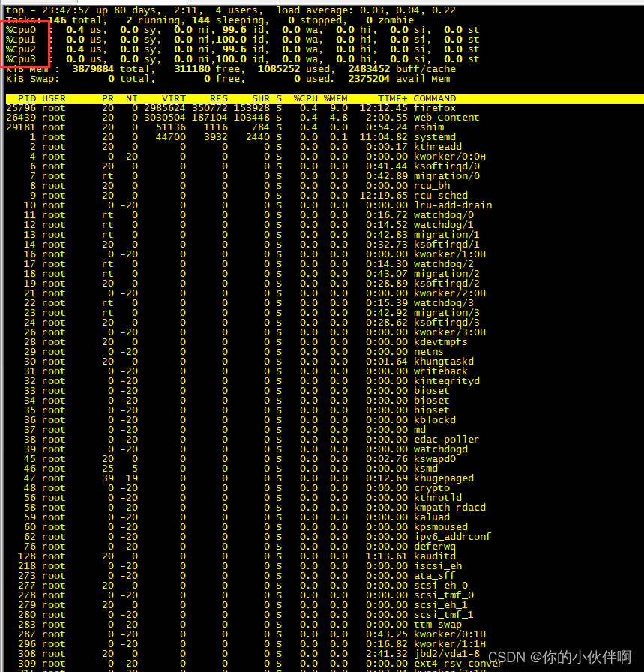This screenshot has height=672, width=644.
Task: Click the iscsi_eh command name
Action: click(438, 566)
